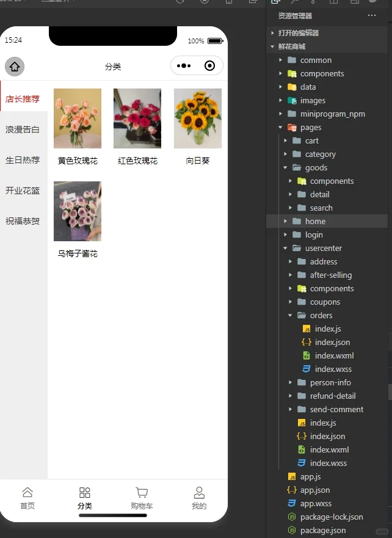Select the 祝福恭贺 category tab
392x538 pixels.
pyautogui.click(x=24, y=221)
